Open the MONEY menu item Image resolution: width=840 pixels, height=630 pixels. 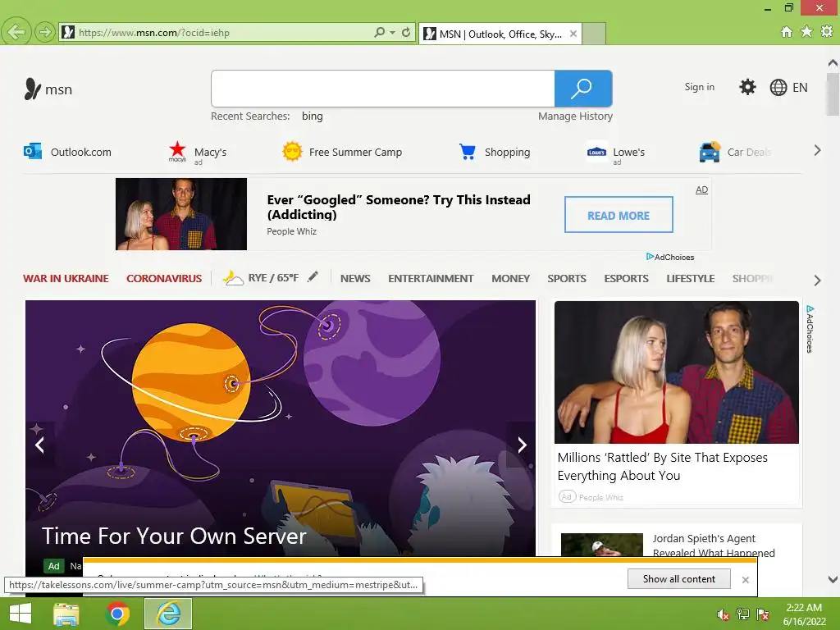click(x=510, y=279)
